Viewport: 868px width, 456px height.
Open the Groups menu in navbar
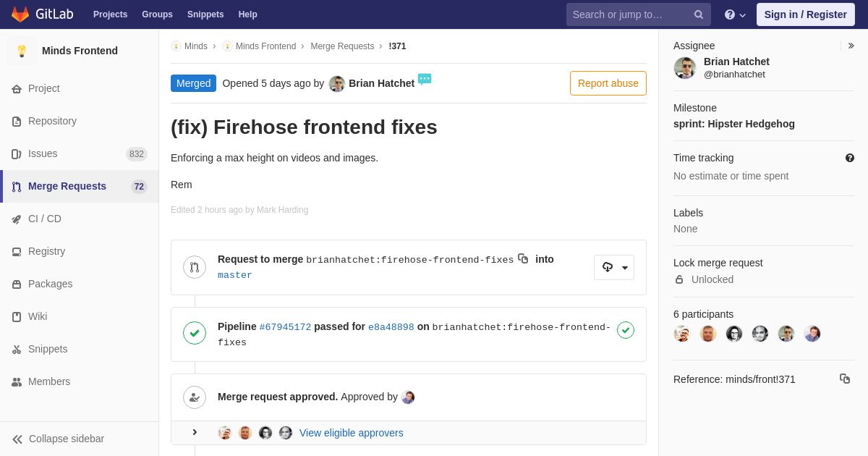157,14
